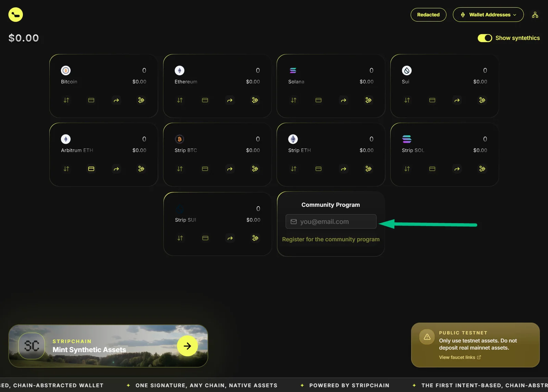Click send arrow on Strip ETH card
The height and width of the screenshot is (392, 548).
pos(344,169)
